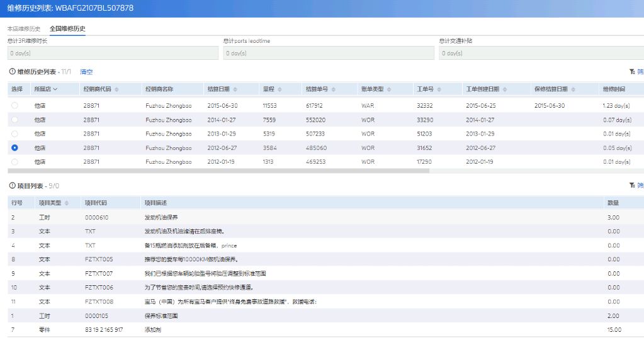This screenshot has width=644, height=352.
Task: Sort by 项目类型 column sort icon
Action: pyautogui.click(x=67, y=203)
